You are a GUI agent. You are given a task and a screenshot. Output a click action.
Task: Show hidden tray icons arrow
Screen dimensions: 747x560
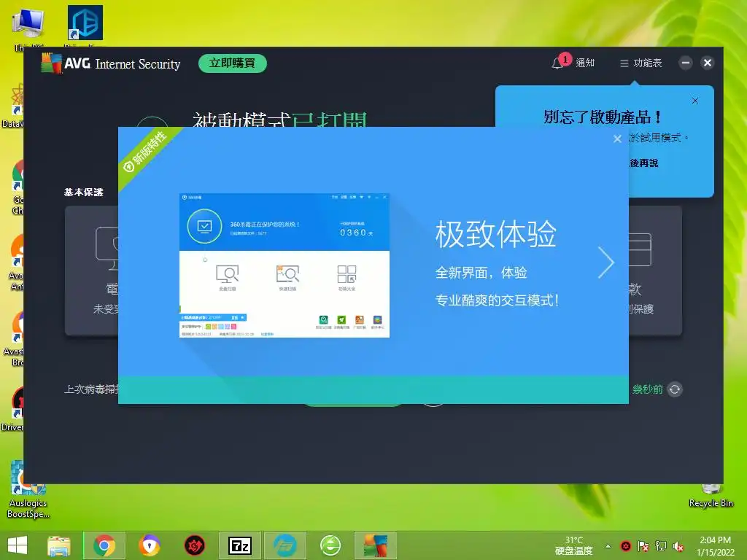[608, 546]
